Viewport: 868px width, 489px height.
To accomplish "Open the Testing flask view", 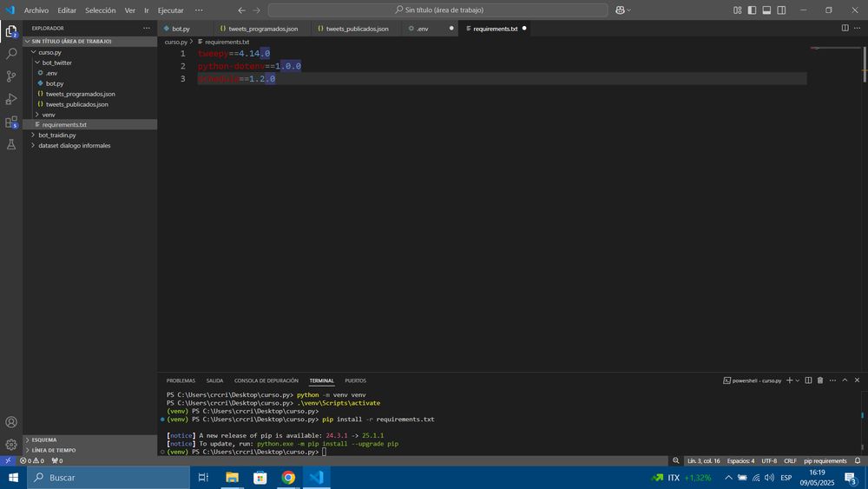I will click(11, 144).
